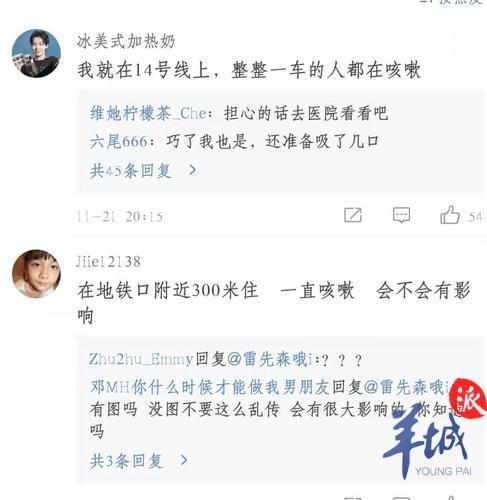Screen dimensions: 487x500
Task: Open 维她柠檬茶_Che user profile link
Action: tap(148, 113)
